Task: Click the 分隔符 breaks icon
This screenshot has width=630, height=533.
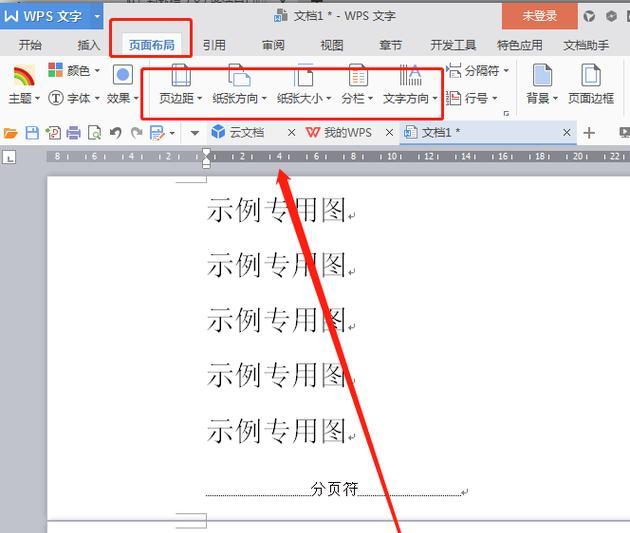Action: coord(454,71)
